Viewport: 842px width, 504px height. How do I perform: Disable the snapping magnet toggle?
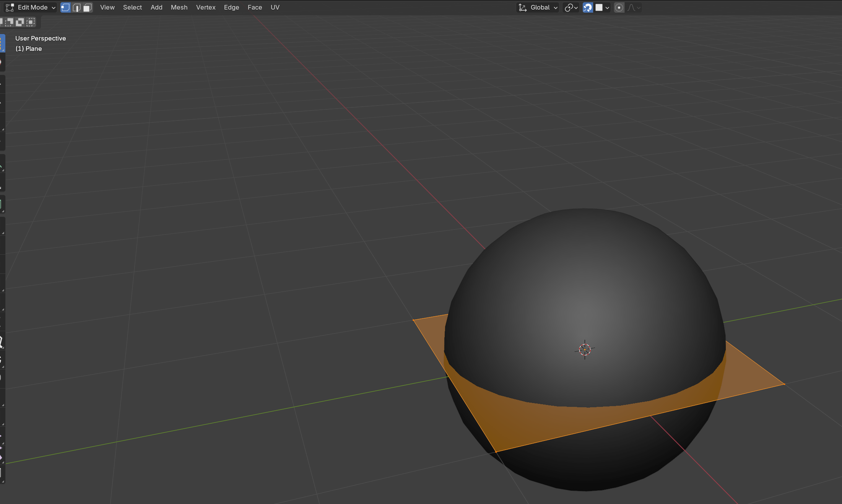(x=588, y=8)
